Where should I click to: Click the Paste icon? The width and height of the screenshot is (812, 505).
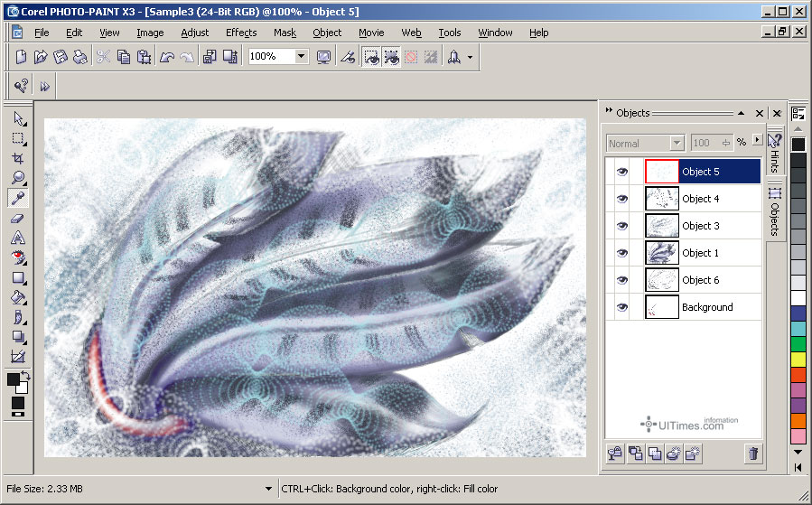[144, 56]
